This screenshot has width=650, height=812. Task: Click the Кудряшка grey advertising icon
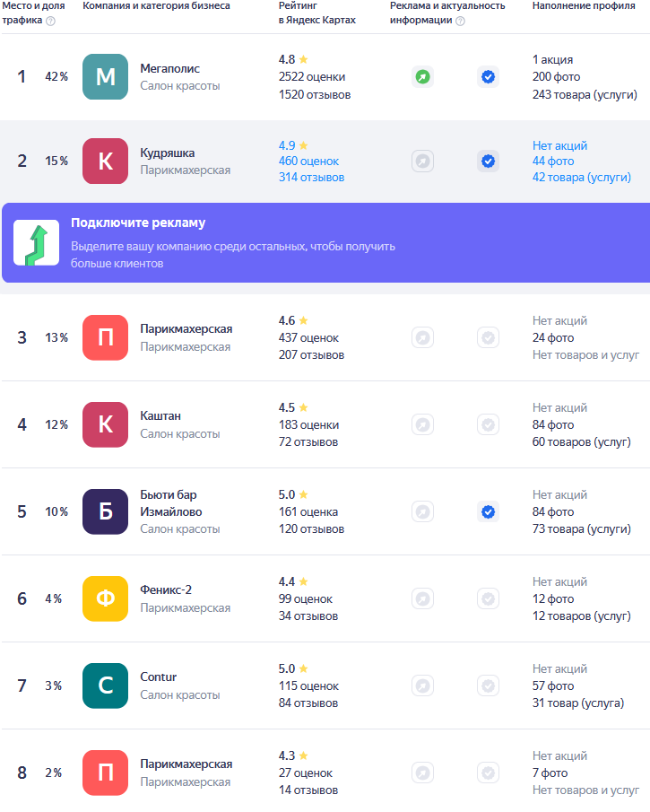[x=423, y=162]
